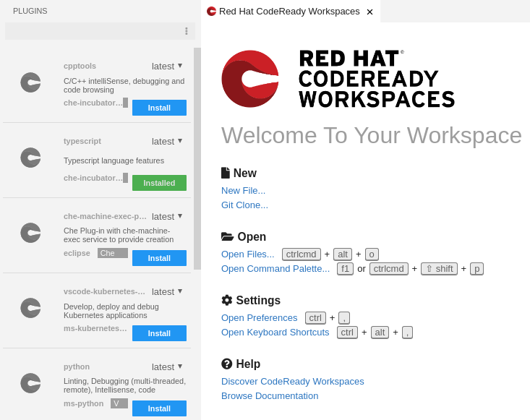Screen dimensions: 530x420
Task: Click the ms-python publisher label
Action: [83, 403]
